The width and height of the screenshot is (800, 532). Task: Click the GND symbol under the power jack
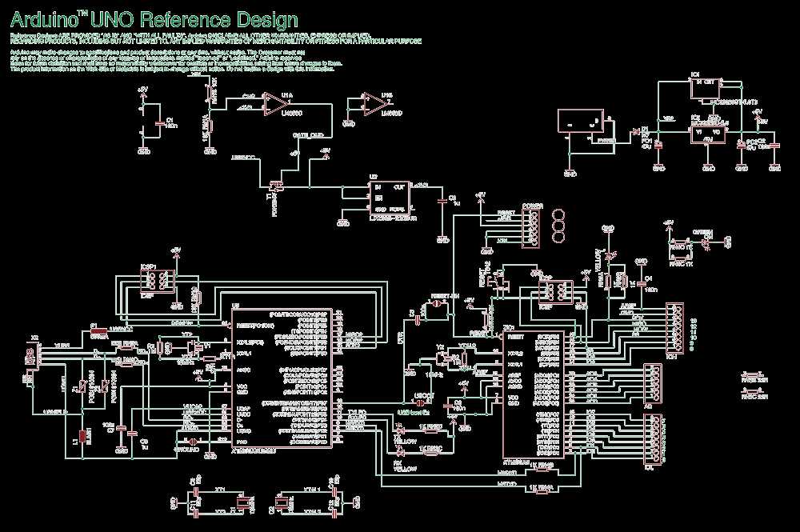pos(570,173)
